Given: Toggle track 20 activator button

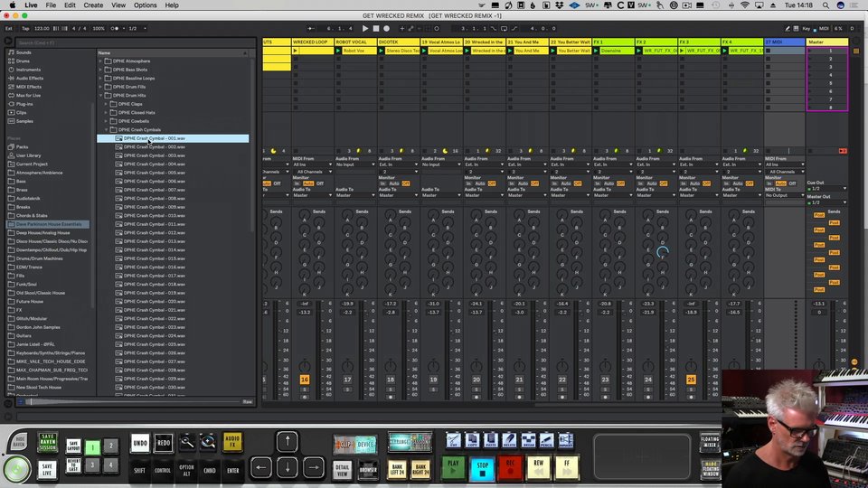Looking at the screenshot, I should pos(476,380).
